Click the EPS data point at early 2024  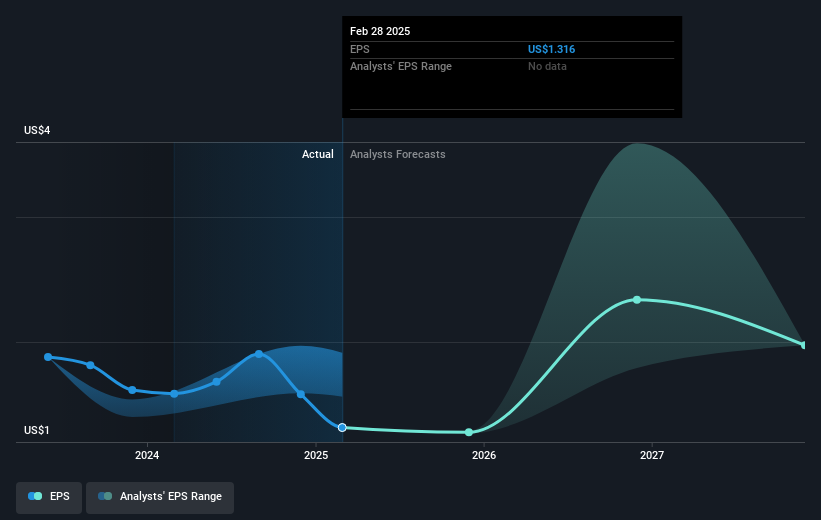(174, 394)
